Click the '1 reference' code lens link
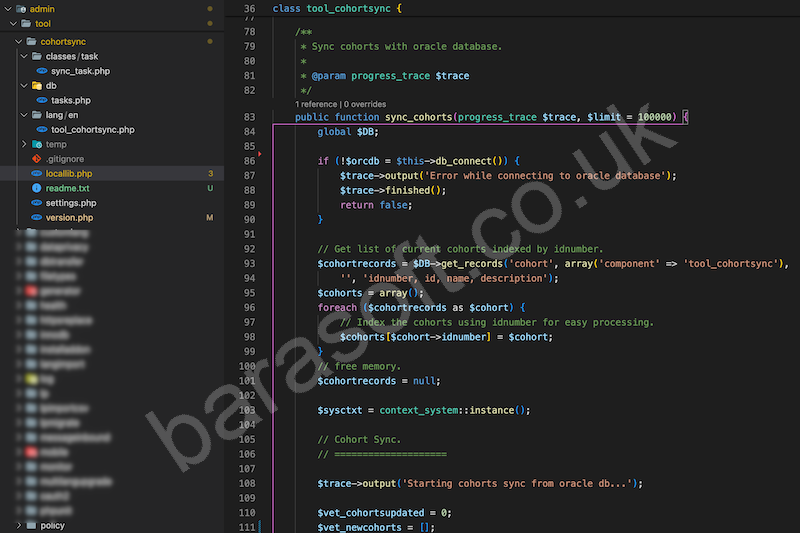 coord(316,104)
